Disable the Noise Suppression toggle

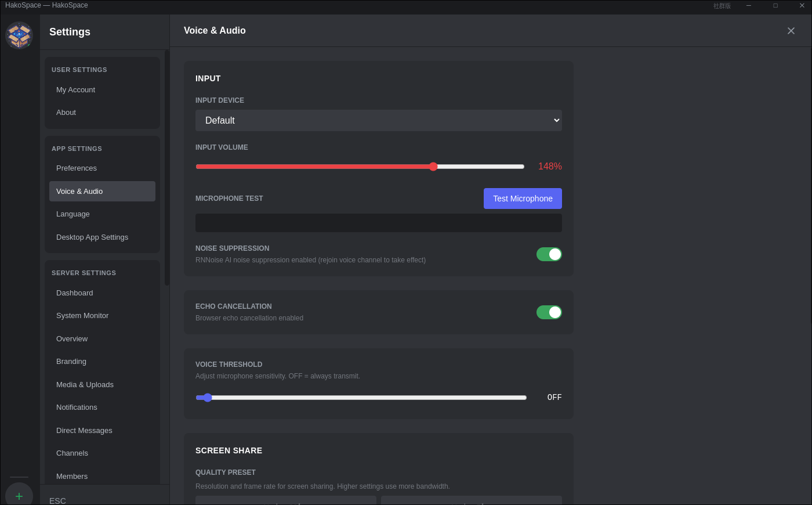pos(549,254)
